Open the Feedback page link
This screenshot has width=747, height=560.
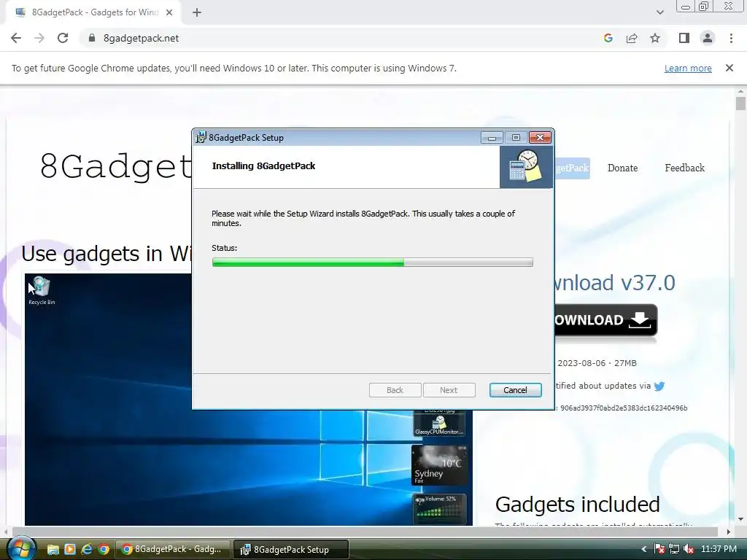[684, 168]
